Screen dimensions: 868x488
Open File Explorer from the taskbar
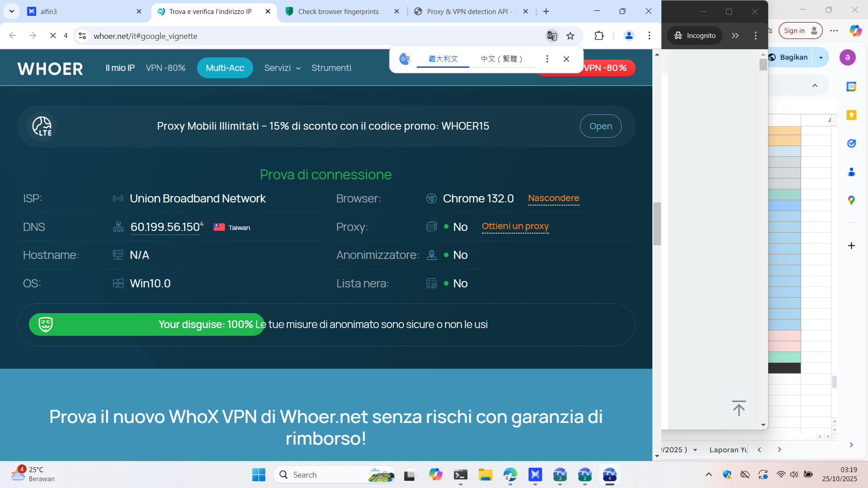coord(486,475)
